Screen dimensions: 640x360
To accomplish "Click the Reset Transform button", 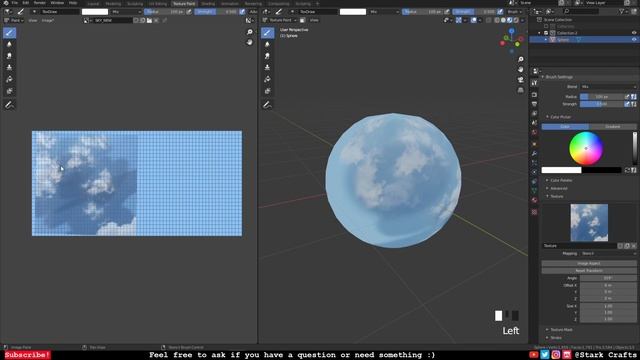I will point(589,271).
